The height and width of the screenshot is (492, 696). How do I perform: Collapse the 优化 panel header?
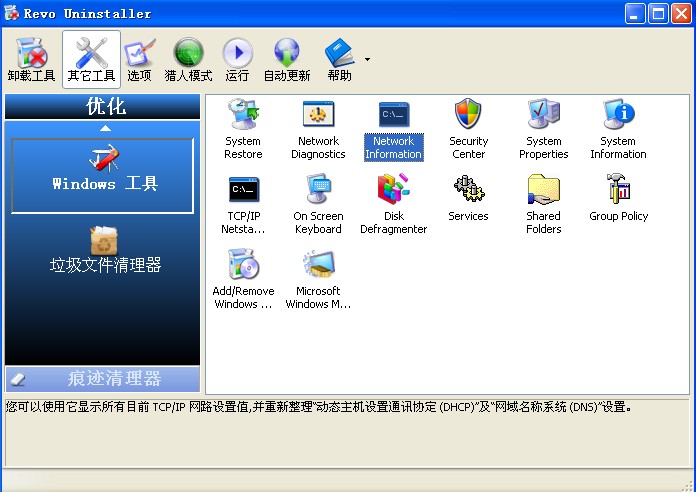point(103,107)
